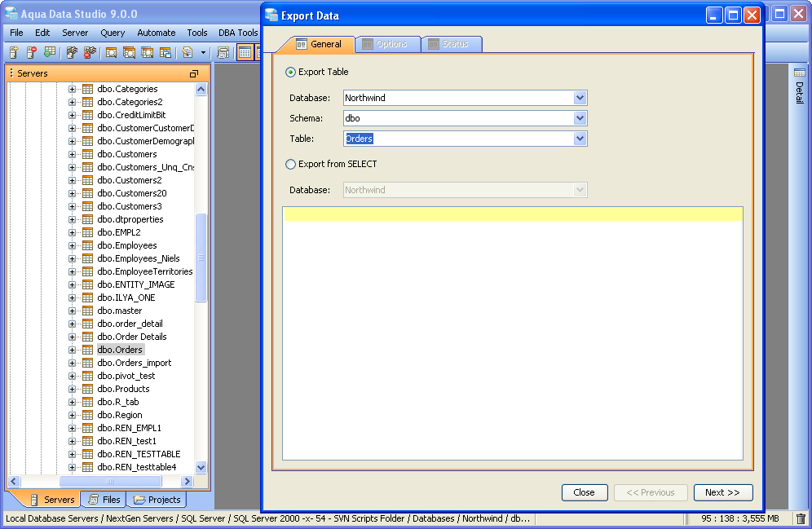812x529 pixels.
Task: Select the dbo.pivot_test table row
Action: (126, 376)
